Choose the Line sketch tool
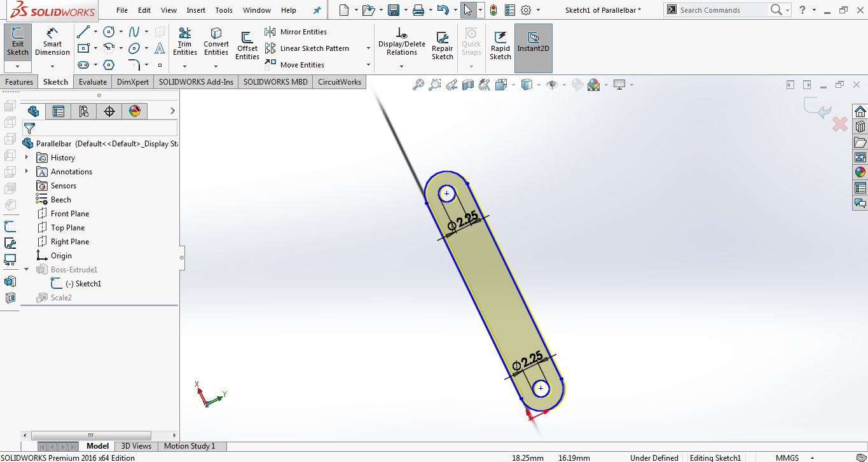The image size is (868, 462). point(83,32)
